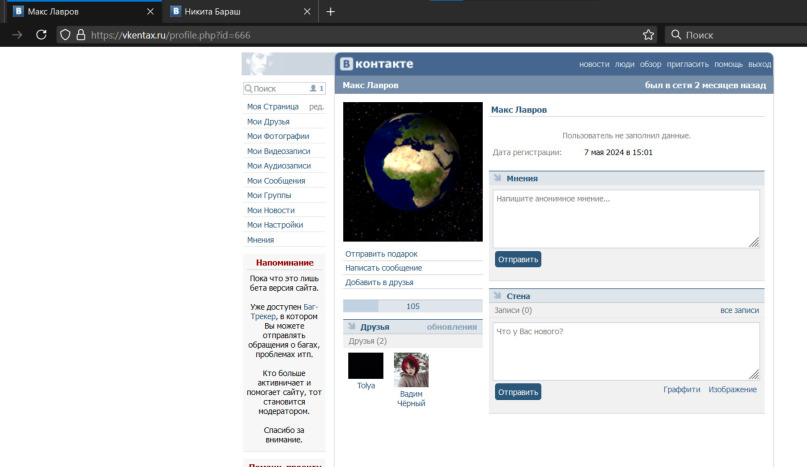The width and height of the screenshot is (807, 467).
Task: Close the Никита Бараш tab
Action: click(x=307, y=11)
